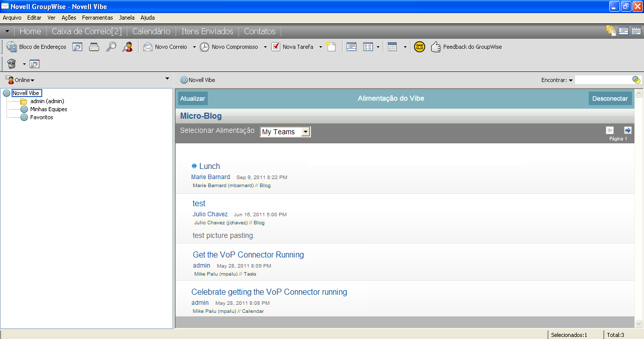The height and width of the screenshot is (339, 644).
Task: Click the panels view settings icon
Action: tap(368, 47)
